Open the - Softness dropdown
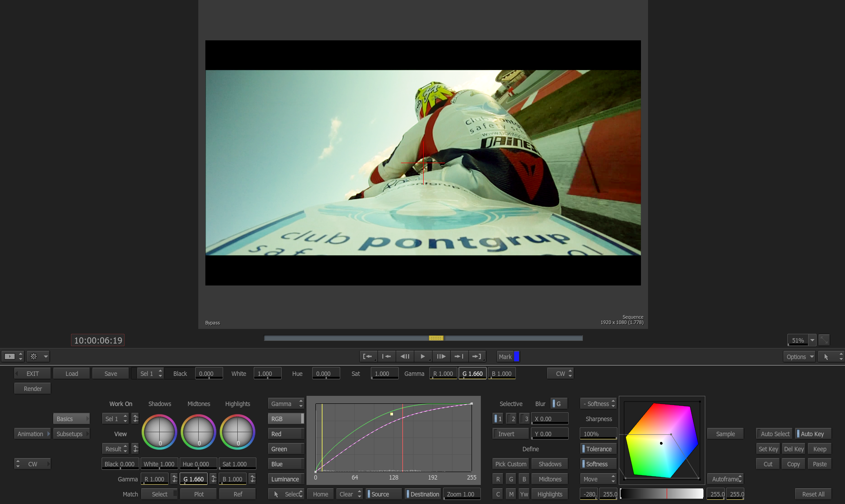This screenshot has width=845, height=504. 598,404
